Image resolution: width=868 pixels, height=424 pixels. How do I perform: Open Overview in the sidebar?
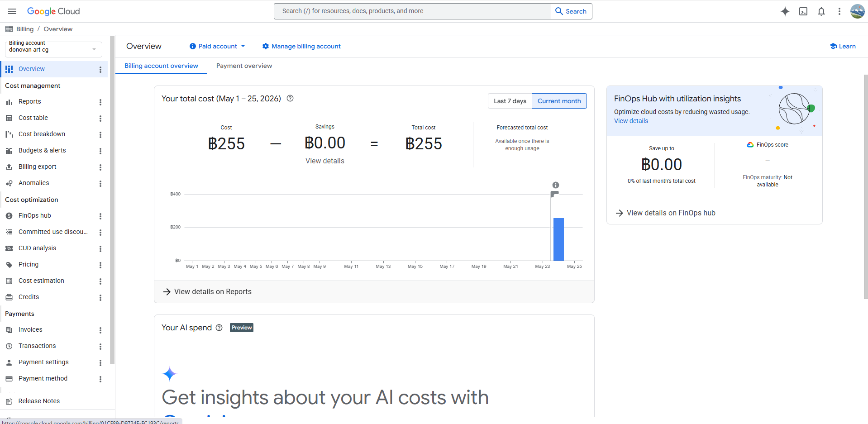(x=54, y=69)
